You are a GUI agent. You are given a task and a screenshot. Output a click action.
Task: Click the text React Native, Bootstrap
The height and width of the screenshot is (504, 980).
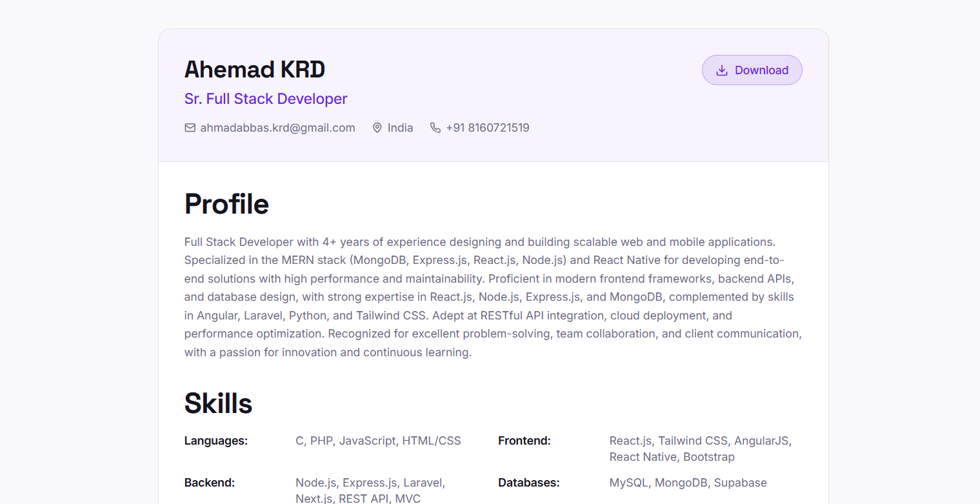(672, 457)
